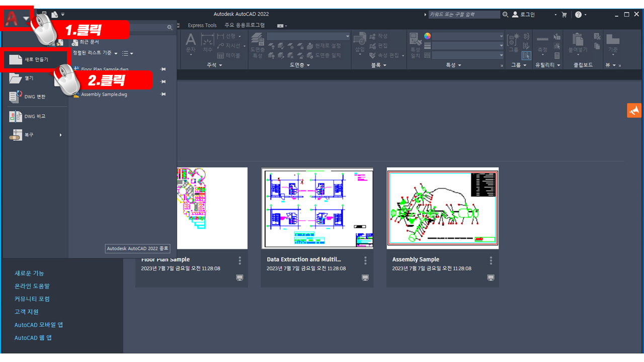Click the object color wheel swatch
This screenshot has height=362, width=644.
point(427,36)
